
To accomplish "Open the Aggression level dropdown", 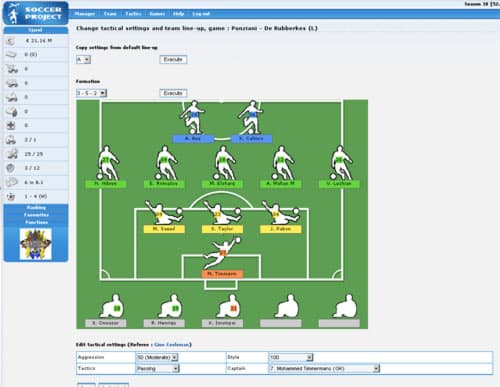I will click(x=157, y=357).
